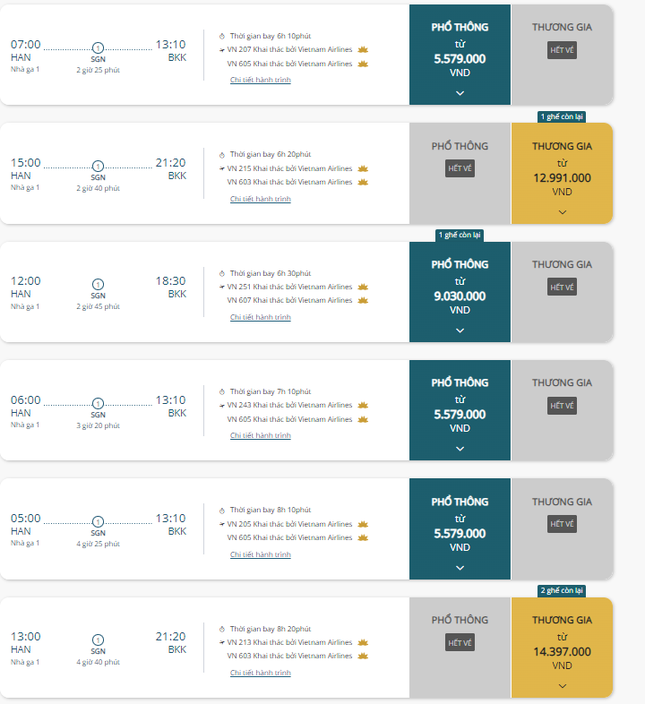Expand the economy fare chevron for the 07:00 flight
The width and height of the screenshot is (645, 704).
[460, 93]
